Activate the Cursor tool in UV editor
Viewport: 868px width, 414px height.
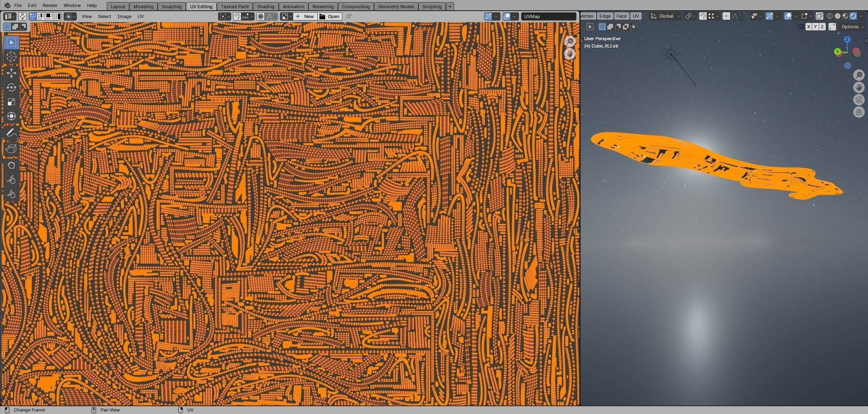(x=11, y=57)
